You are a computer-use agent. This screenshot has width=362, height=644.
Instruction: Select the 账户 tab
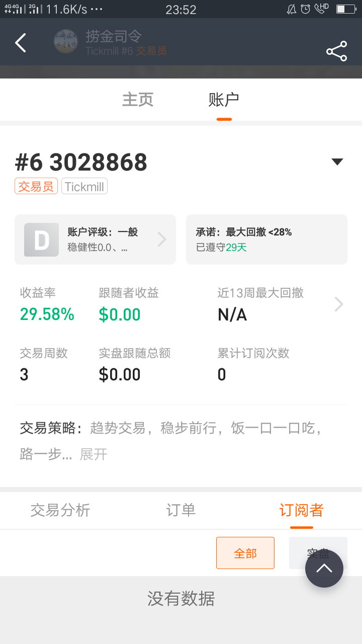(x=224, y=99)
